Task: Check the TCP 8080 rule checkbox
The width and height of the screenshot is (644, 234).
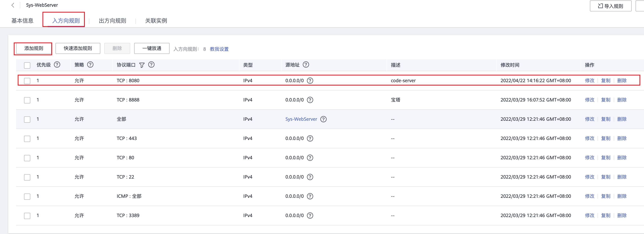Action: [x=27, y=81]
